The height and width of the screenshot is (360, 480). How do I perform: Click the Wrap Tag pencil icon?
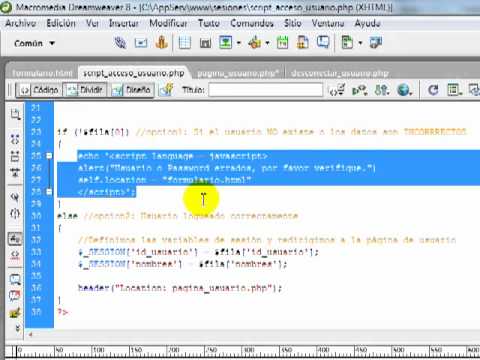pyautogui.click(x=15, y=313)
